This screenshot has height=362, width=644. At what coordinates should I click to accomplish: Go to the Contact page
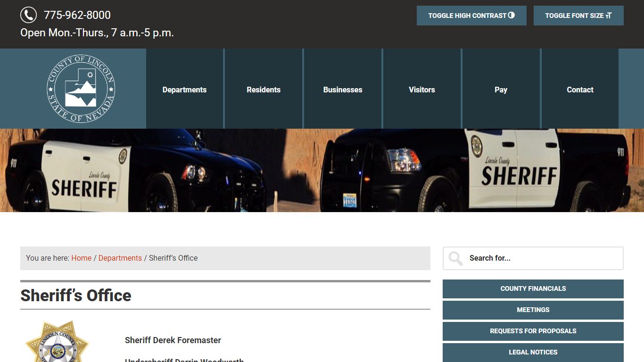click(580, 90)
